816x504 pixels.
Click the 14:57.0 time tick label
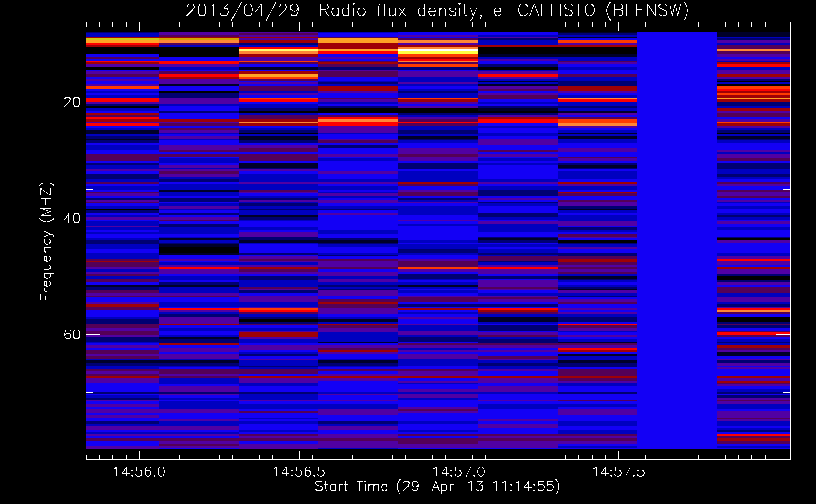458,472
